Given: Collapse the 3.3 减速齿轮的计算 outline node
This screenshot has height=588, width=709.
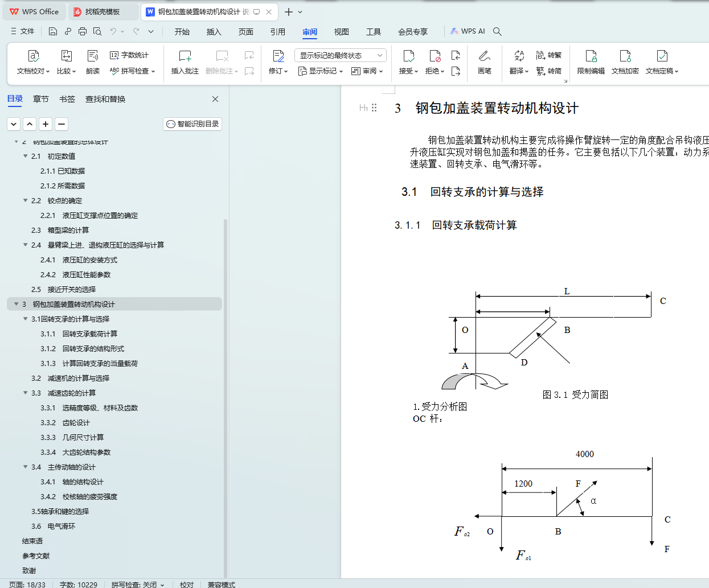Looking at the screenshot, I should coord(25,393).
